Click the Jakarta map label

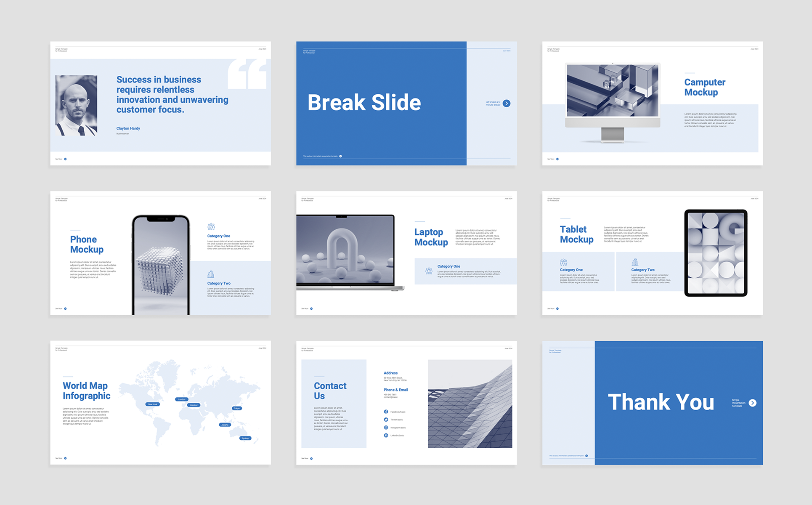225,425
